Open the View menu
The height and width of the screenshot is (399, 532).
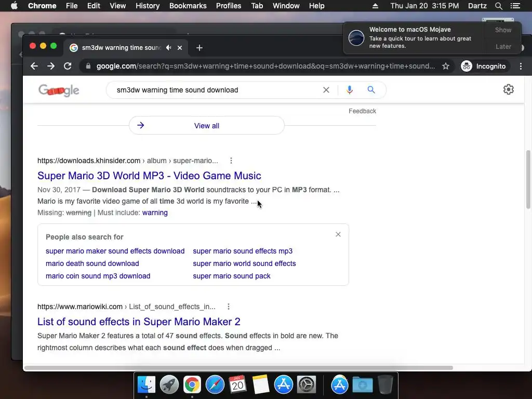(118, 6)
